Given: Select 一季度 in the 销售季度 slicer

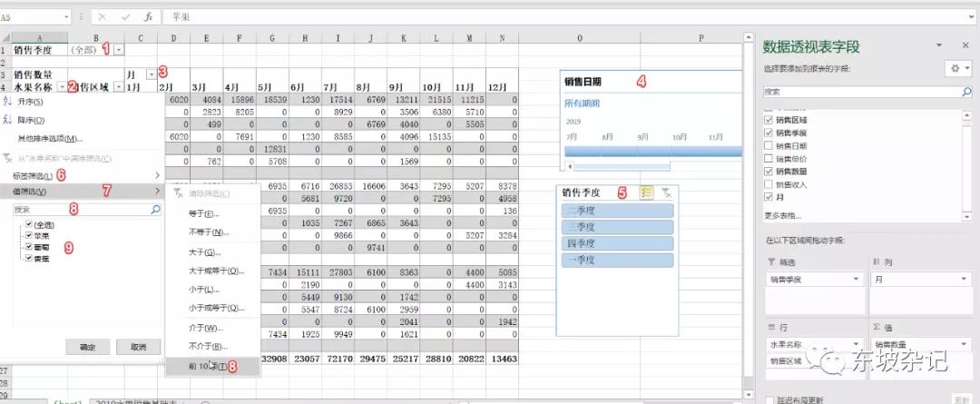Looking at the screenshot, I should (618, 260).
